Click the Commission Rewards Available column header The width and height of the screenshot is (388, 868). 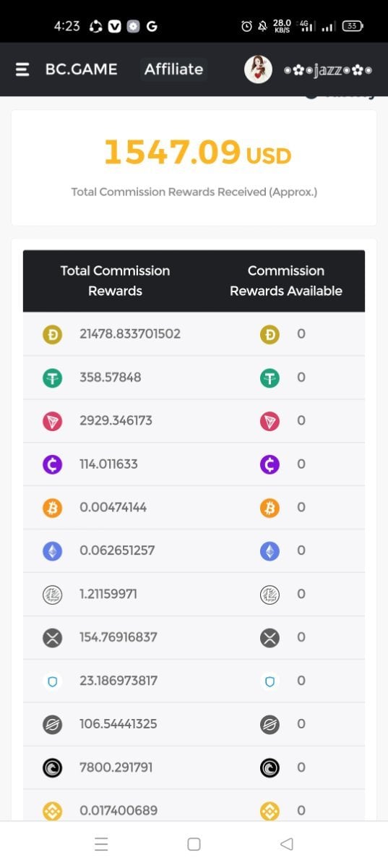(x=286, y=281)
